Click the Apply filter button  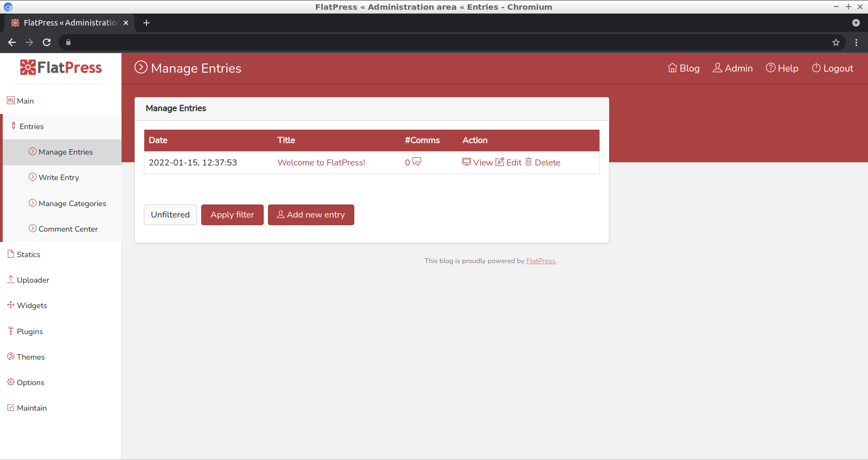click(x=232, y=215)
